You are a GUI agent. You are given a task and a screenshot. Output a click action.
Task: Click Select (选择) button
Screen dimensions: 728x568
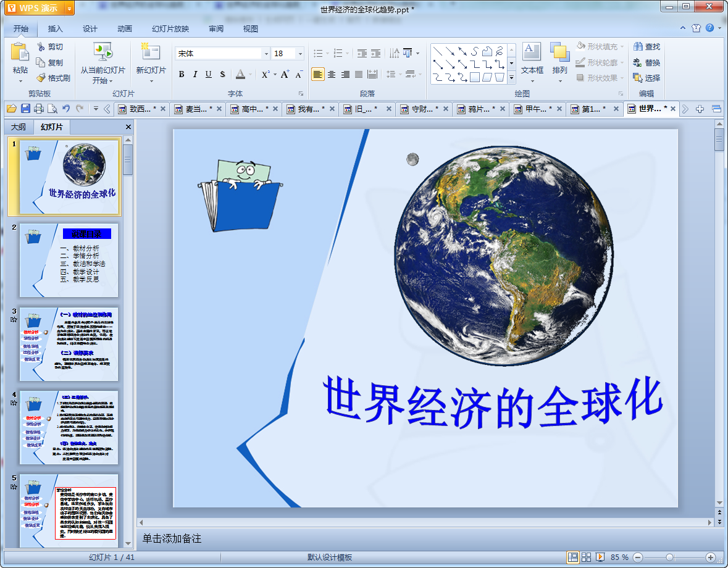click(x=646, y=78)
